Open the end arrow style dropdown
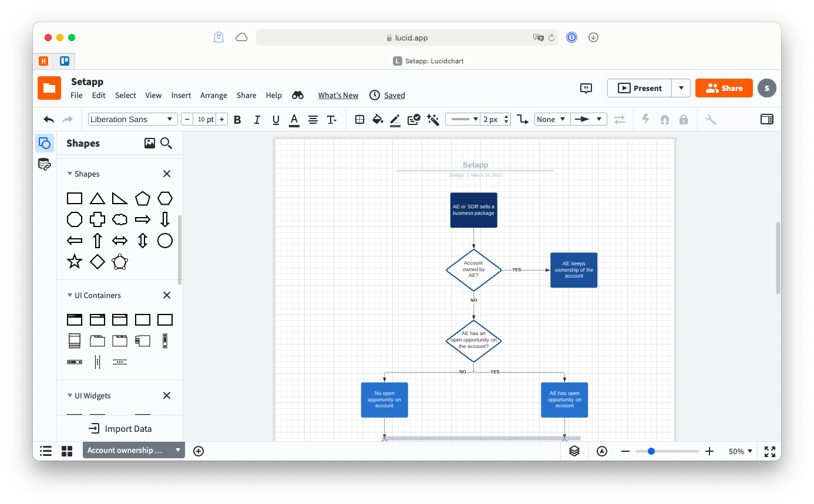 [588, 119]
